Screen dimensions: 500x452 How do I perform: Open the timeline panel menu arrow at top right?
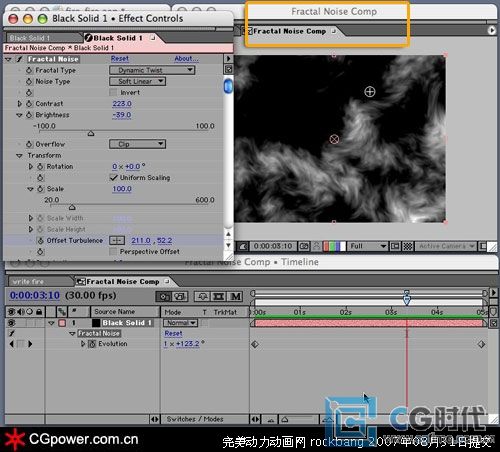(493, 292)
